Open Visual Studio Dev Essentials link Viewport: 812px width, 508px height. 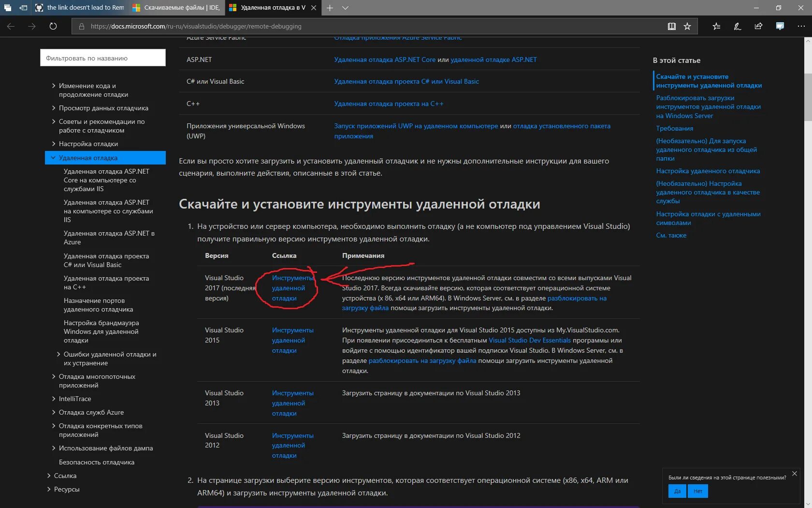(530, 340)
